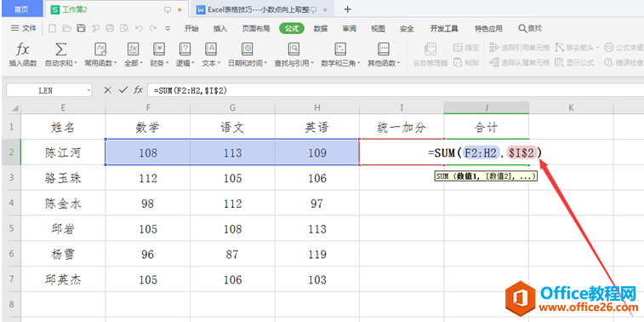Select the 工作簿2 document tab

click(x=116, y=9)
